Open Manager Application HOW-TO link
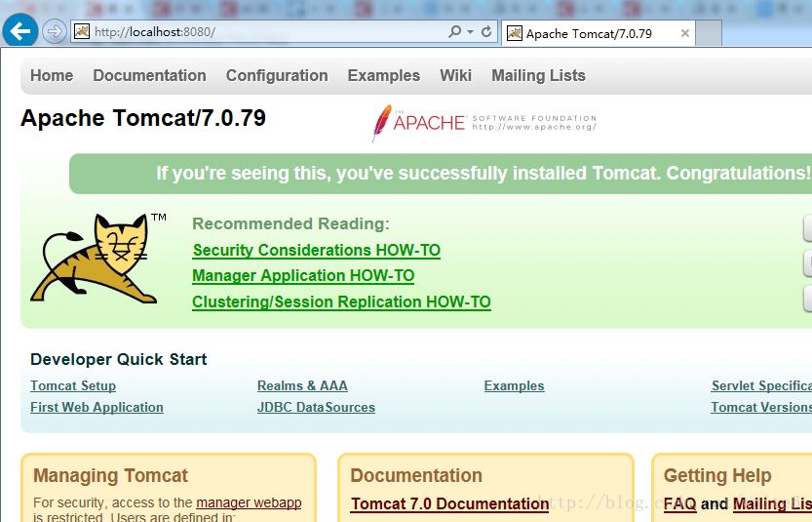This screenshot has height=522, width=812. 303,276
